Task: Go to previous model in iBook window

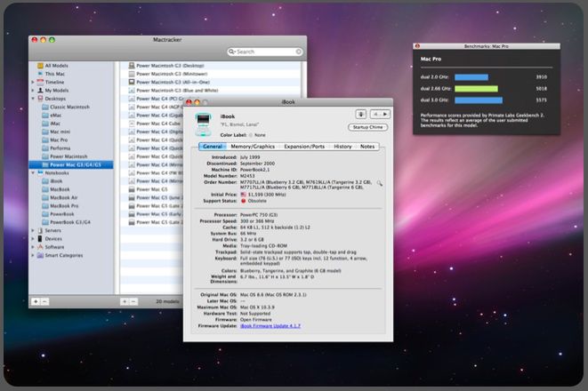Action: click(x=375, y=115)
